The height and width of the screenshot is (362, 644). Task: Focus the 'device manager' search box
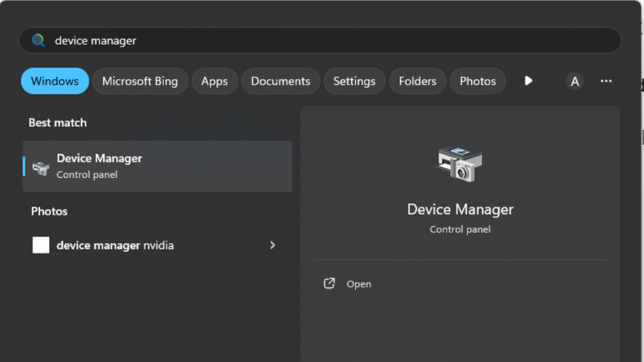[319, 40]
